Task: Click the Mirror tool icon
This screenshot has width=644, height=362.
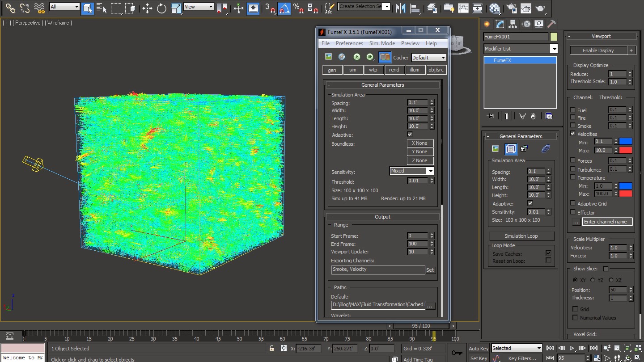Action: point(401,8)
